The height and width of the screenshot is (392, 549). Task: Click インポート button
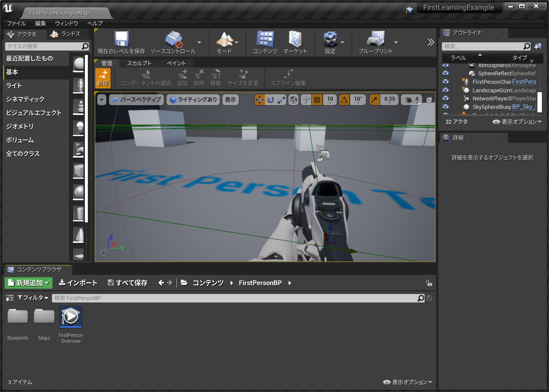(x=78, y=283)
